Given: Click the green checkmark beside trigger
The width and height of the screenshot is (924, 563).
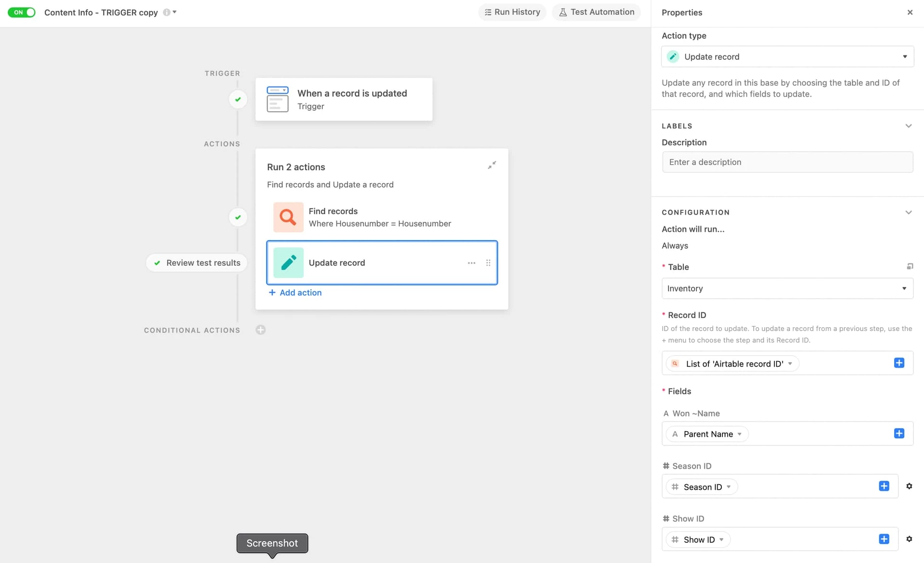Looking at the screenshot, I should pyautogui.click(x=238, y=99).
